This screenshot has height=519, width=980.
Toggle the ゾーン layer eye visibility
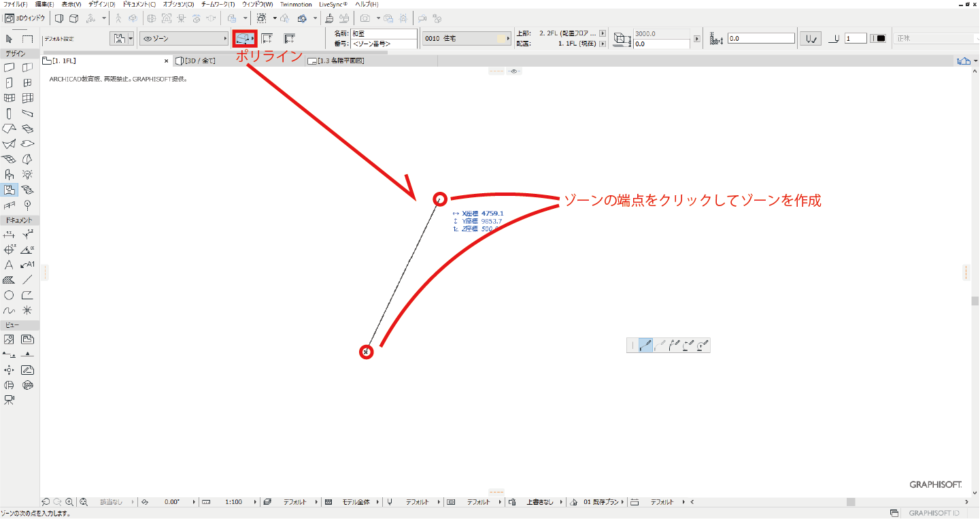146,39
